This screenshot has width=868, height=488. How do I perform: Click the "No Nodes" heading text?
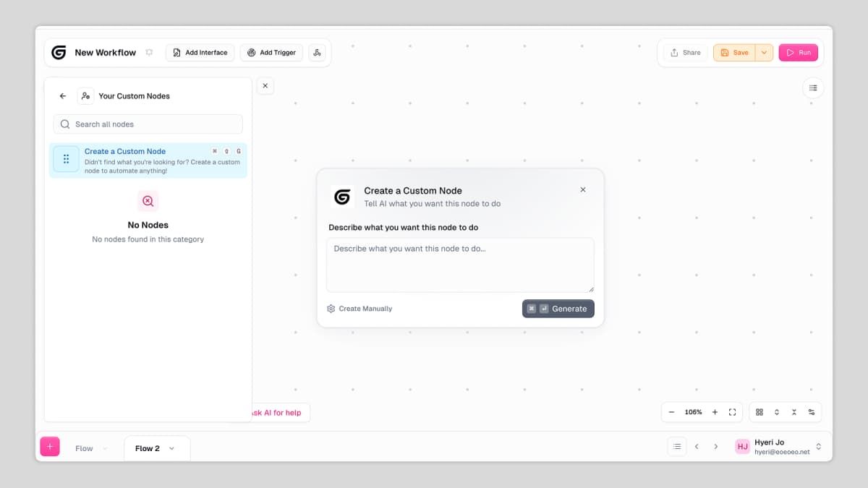[148, 225]
